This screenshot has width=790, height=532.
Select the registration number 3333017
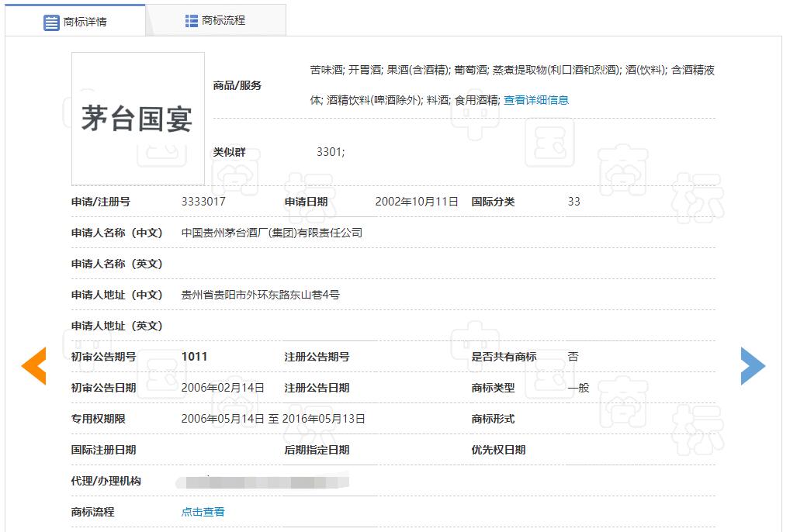click(x=203, y=202)
